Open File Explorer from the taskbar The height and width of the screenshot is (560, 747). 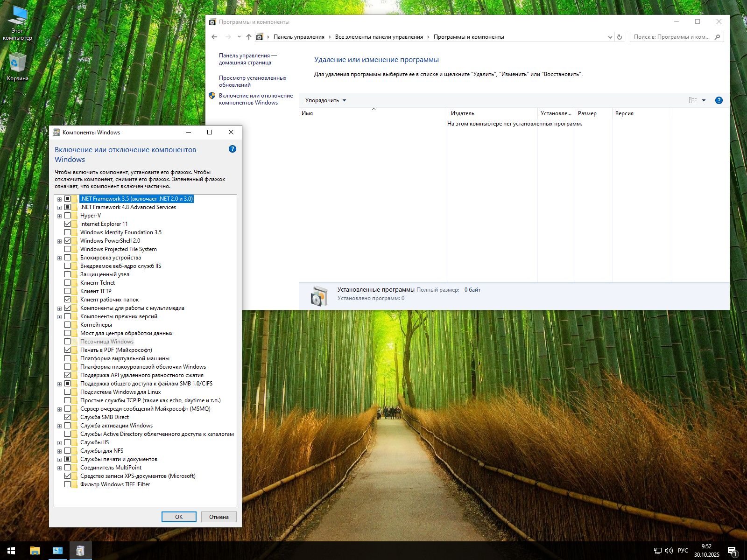point(35,551)
